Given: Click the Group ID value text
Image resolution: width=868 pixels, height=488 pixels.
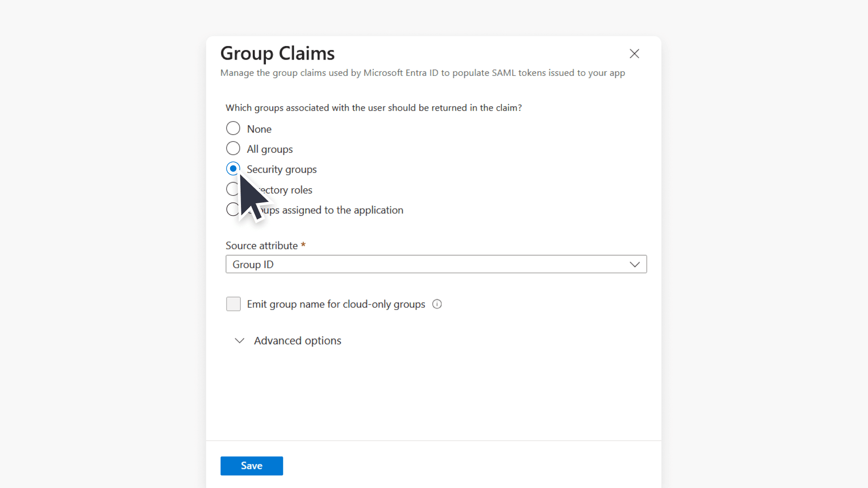Looking at the screenshot, I should [253, 264].
